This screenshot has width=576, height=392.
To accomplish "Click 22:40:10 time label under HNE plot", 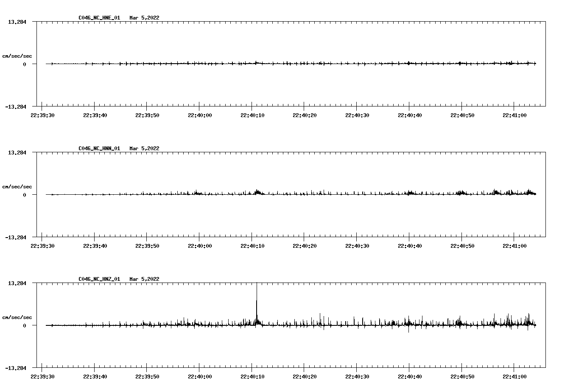I will 252,115.
